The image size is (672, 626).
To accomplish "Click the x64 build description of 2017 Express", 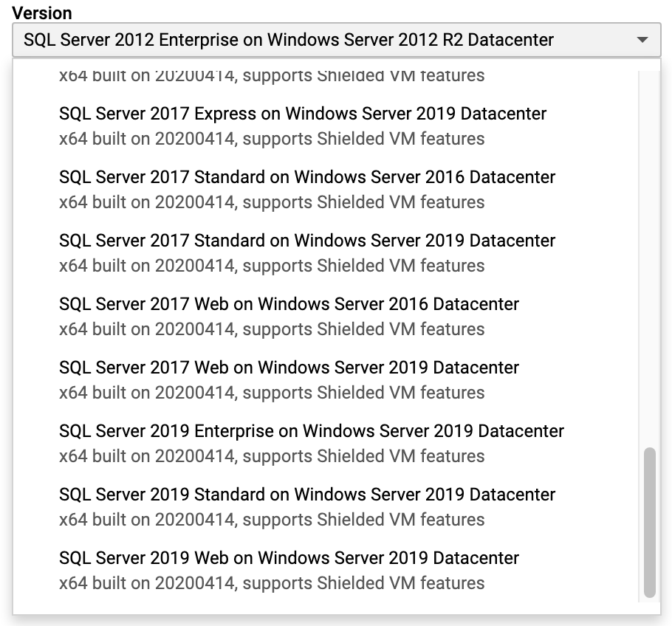I will click(271, 139).
